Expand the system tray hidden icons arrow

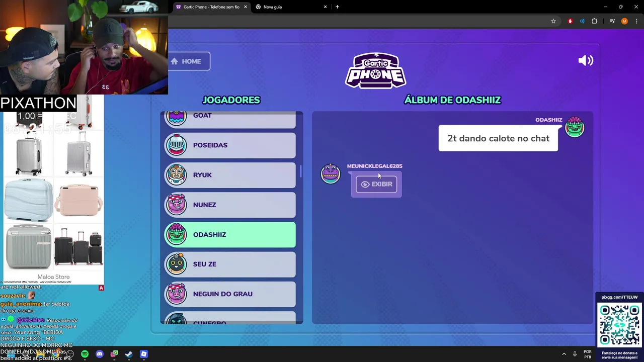563,354
